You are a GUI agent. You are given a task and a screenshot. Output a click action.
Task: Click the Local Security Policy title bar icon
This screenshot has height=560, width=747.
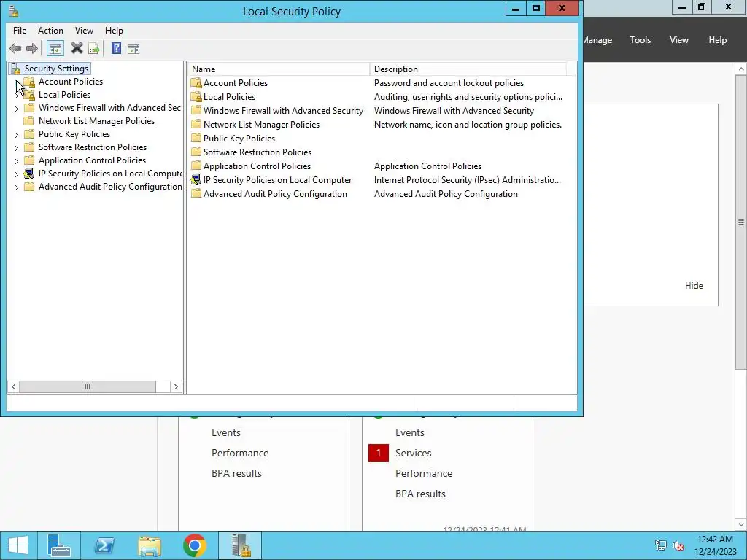click(x=13, y=11)
